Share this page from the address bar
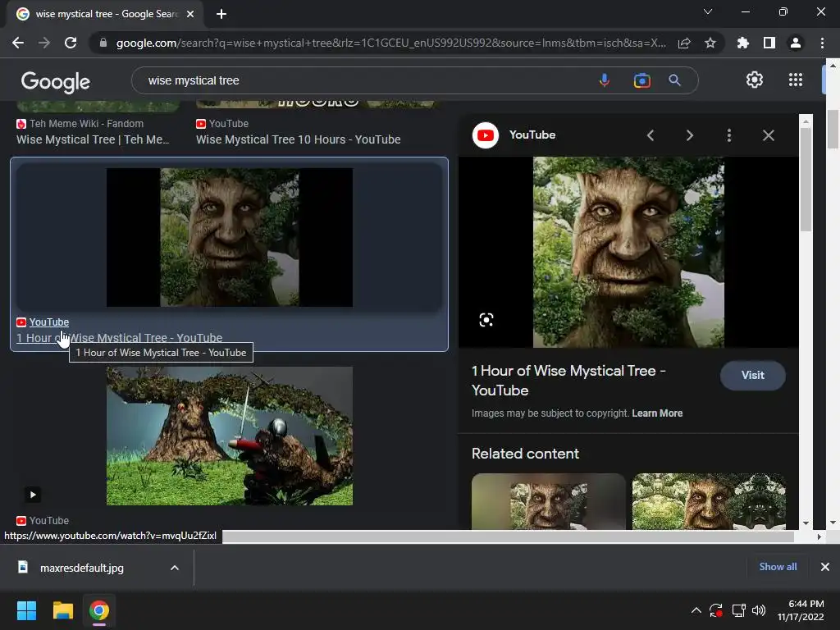This screenshot has width=840, height=630. pyautogui.click(x=684, y=43)
